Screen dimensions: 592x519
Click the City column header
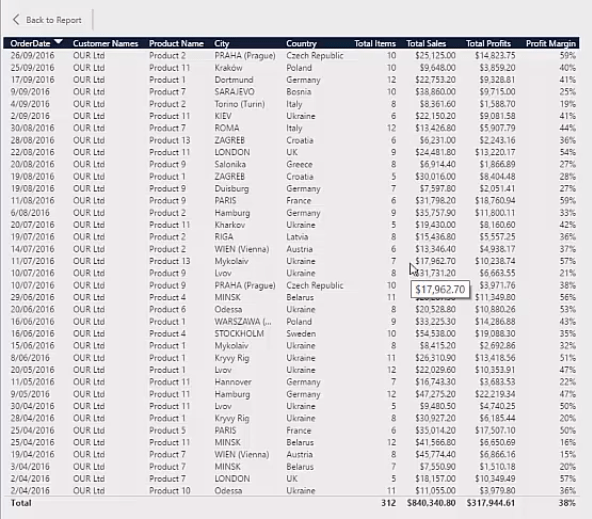pyautogui.click(x=222, y=43)
